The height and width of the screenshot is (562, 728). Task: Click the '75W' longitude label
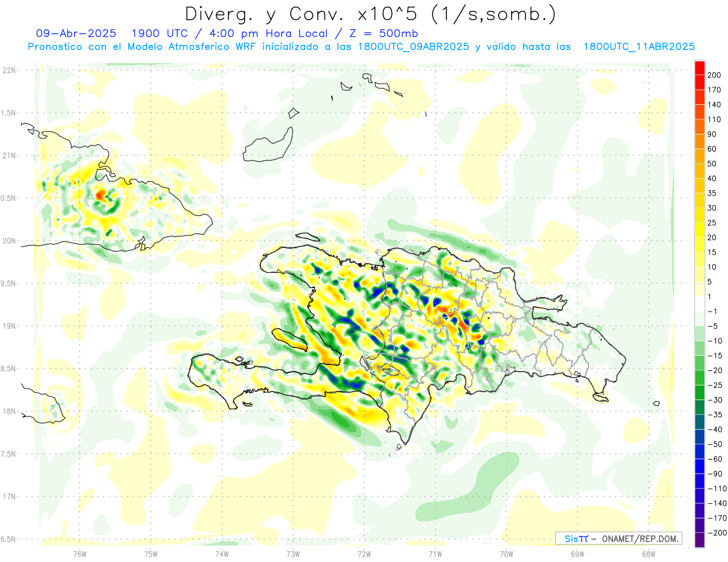pos(150,554)
